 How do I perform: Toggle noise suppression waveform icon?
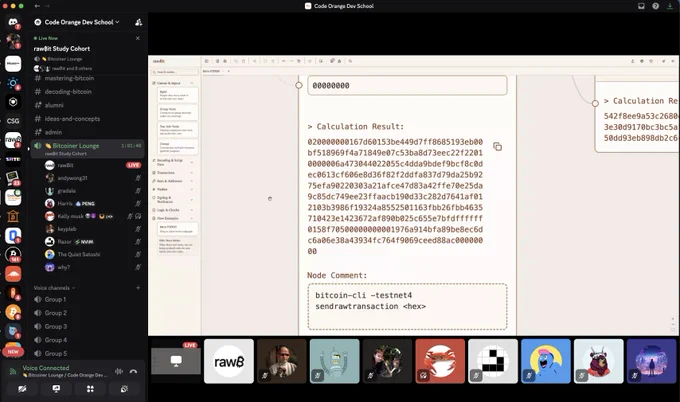tap(118, 371)
